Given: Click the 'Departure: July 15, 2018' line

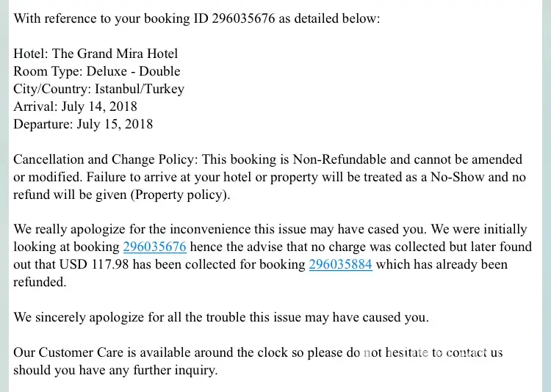Looking at the screenshot, I should [x=83, y=124].
